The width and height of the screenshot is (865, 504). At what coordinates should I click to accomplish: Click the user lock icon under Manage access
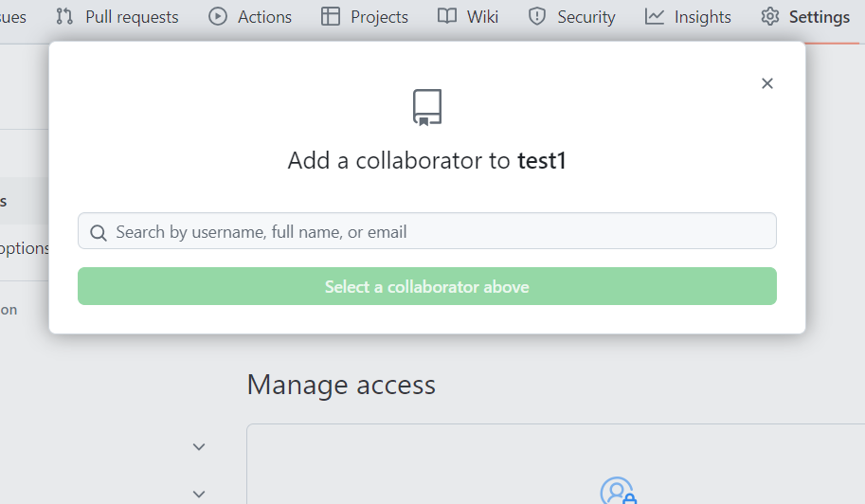tap(619, 491)
